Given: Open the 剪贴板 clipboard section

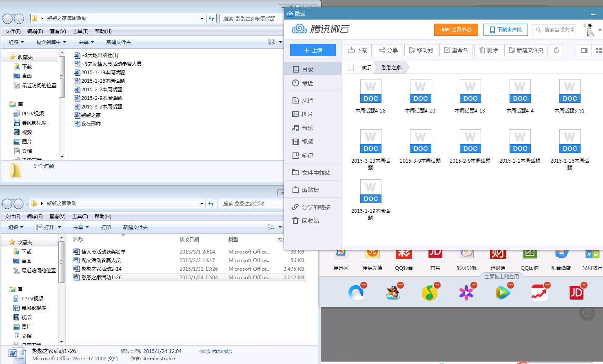Looking at the screenshot, I should point(310,190).
